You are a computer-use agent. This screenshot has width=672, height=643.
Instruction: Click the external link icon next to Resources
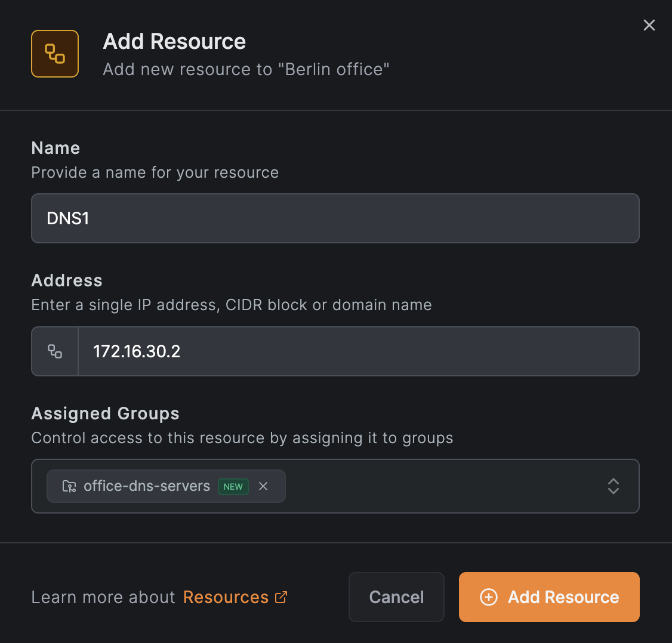(280, 596)
